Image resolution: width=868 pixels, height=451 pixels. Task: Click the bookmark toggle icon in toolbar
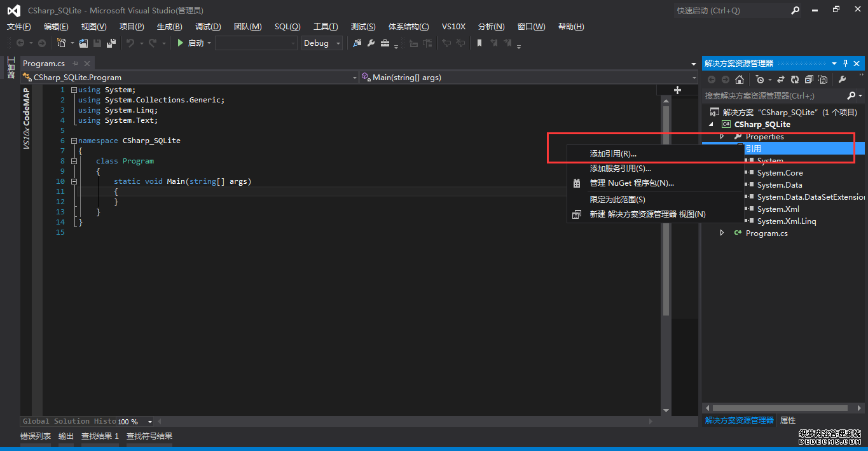click(x=479, y=43)
